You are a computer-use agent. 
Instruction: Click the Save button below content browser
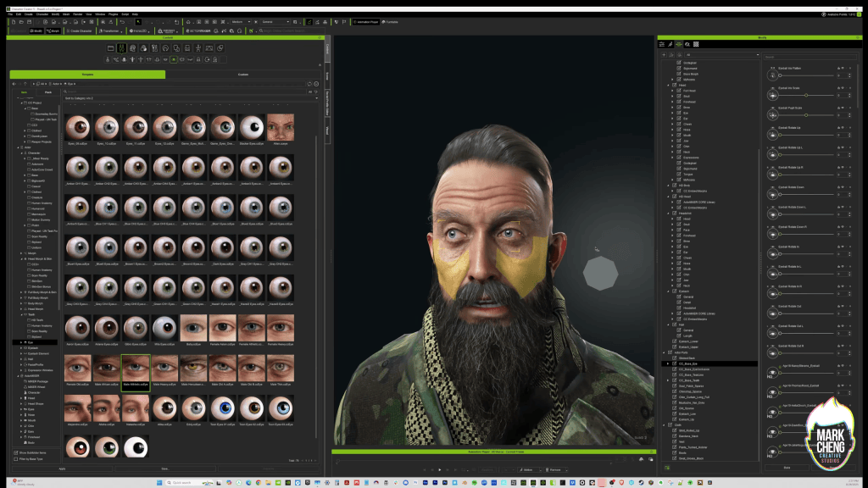click(x=165, y=469)
